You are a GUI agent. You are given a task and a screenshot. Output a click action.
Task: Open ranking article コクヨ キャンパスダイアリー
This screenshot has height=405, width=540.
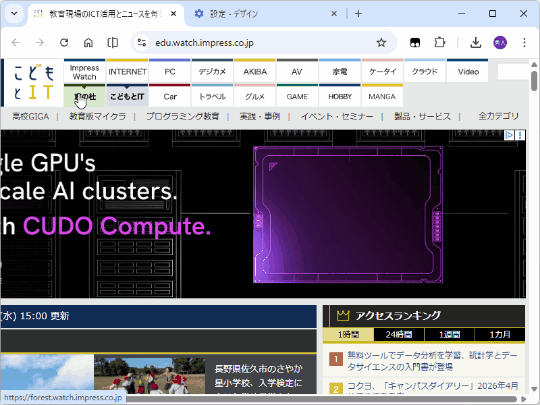tap(433, 388)
